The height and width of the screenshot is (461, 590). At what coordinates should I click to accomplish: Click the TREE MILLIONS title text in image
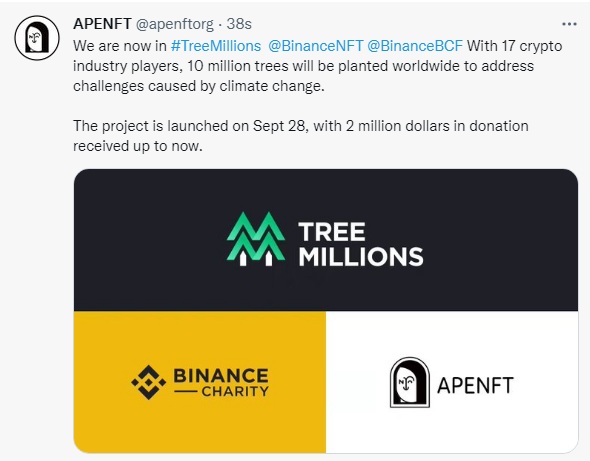[x=361, y=244]
